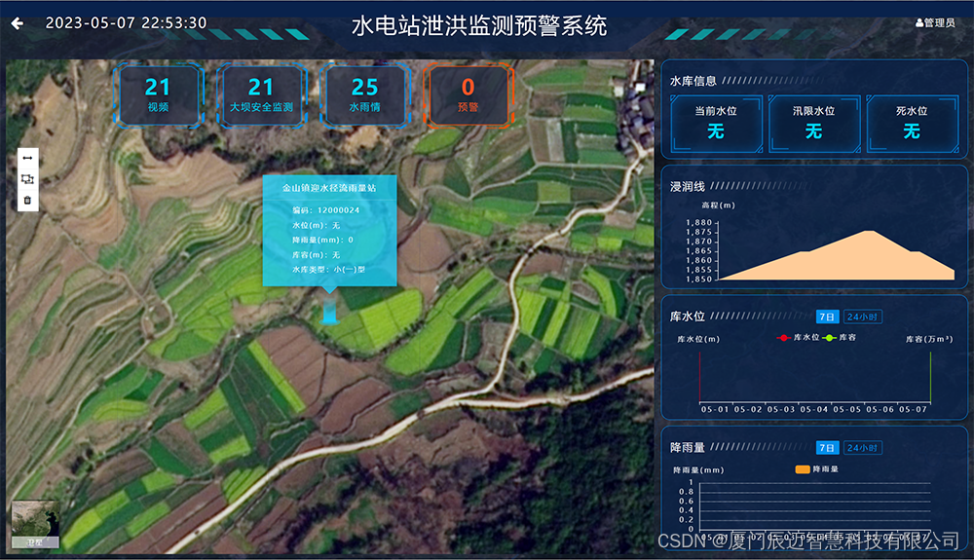Click the 库容(m): 无 popup row
Image resolution: width=974 pixels, height=560 pixels.
click(317, 254)
